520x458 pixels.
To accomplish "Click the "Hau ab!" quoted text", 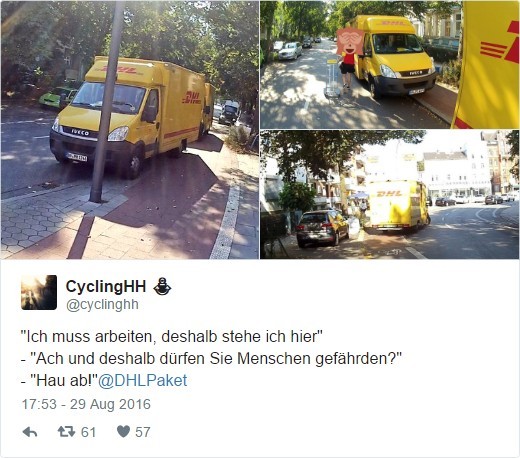I will 64,380.
